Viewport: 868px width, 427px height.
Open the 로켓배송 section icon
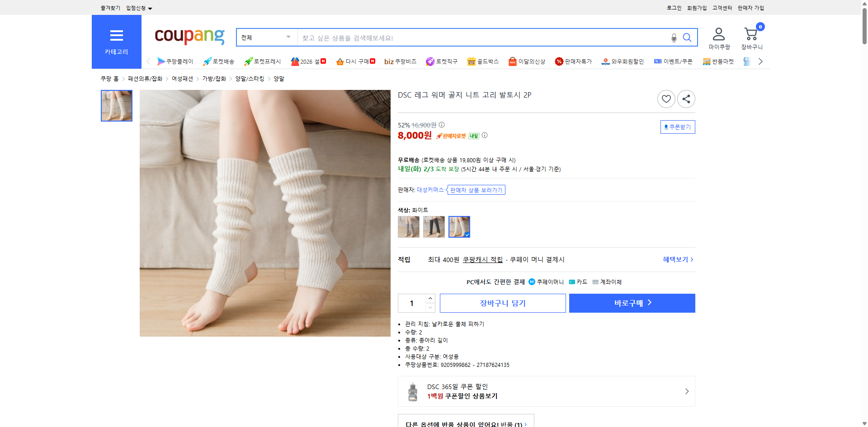(x=207, y=61)
